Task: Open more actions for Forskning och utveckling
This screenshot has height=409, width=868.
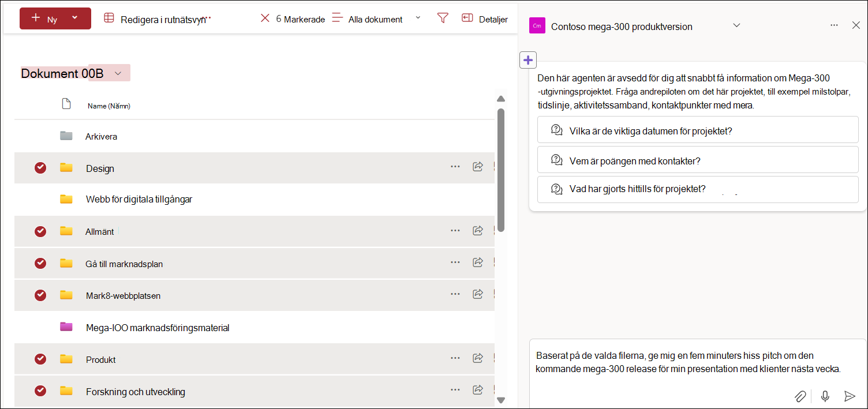Action: pos(455,391)
